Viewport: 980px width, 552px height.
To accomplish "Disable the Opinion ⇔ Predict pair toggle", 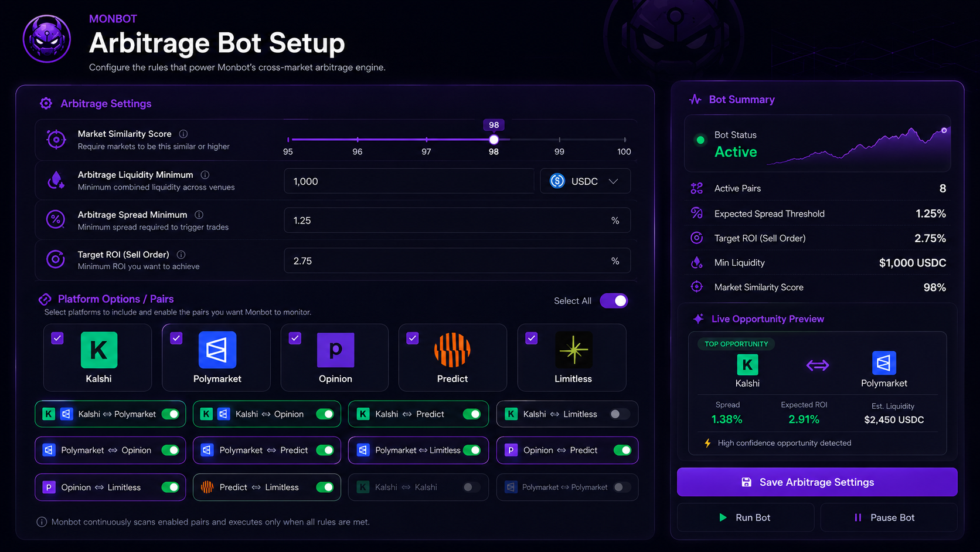I will pos(622,451).
